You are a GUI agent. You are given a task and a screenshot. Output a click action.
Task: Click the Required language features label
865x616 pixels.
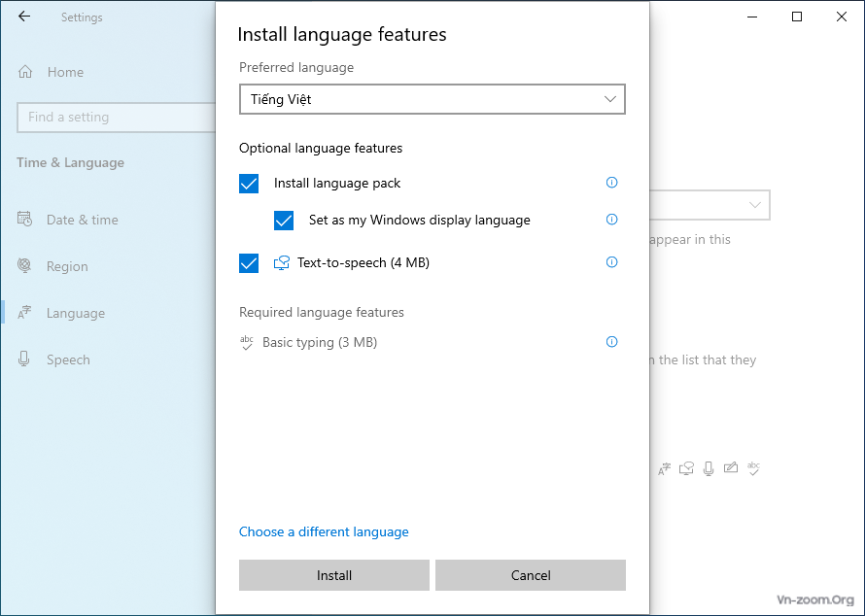click(x=322, y=312)
